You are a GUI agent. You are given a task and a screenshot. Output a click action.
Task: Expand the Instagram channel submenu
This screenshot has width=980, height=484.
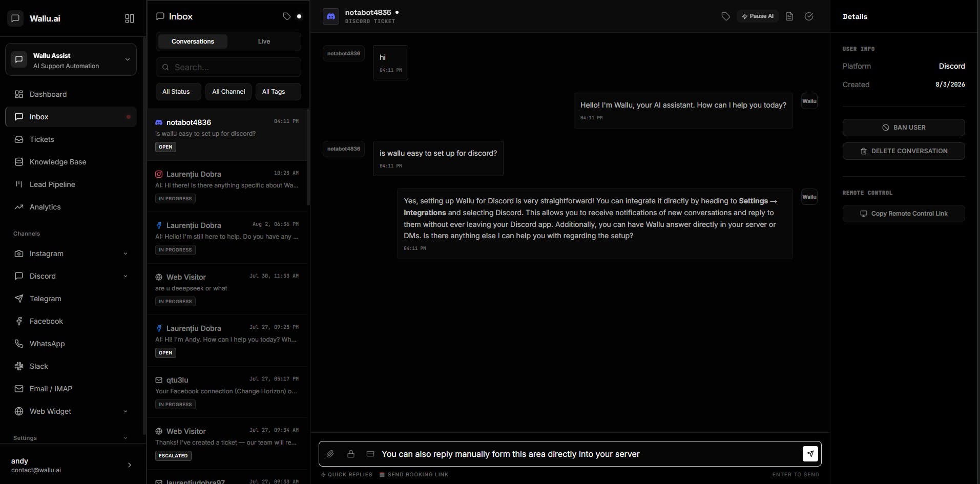click(126, 254)
